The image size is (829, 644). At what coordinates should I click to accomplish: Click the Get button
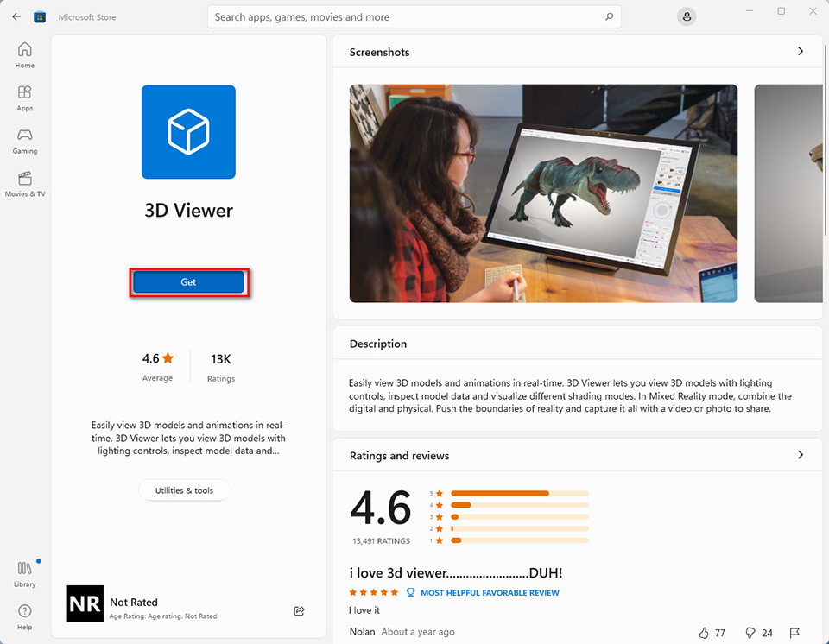[x=188, y=281]
